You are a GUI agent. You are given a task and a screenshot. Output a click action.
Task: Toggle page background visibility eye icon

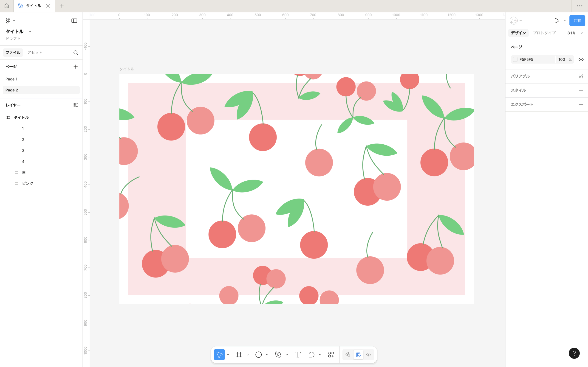click(x=581, y=59)
